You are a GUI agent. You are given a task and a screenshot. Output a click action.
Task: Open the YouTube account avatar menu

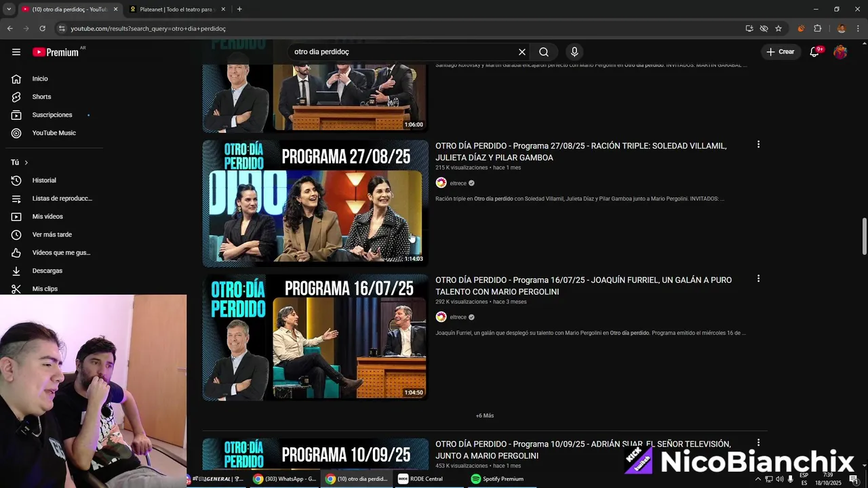pos(840,52)
